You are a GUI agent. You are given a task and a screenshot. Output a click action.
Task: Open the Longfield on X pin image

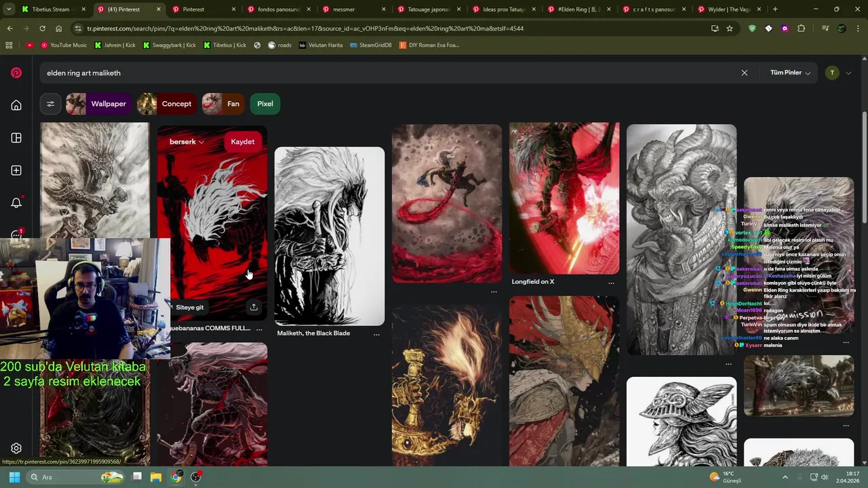coord(564,198)
